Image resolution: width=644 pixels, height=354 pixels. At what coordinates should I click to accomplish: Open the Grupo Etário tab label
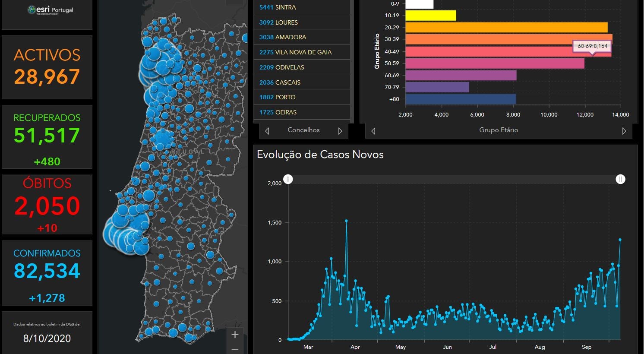tap(499, 130)
